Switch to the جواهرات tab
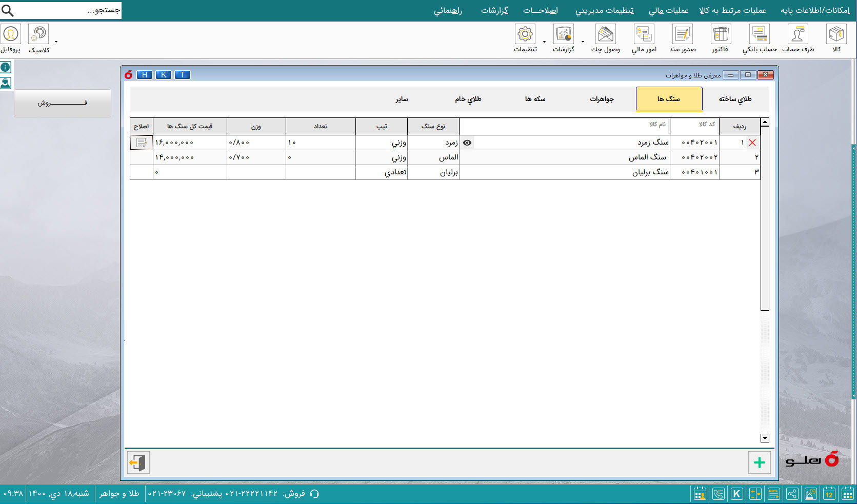 point(602,99)
